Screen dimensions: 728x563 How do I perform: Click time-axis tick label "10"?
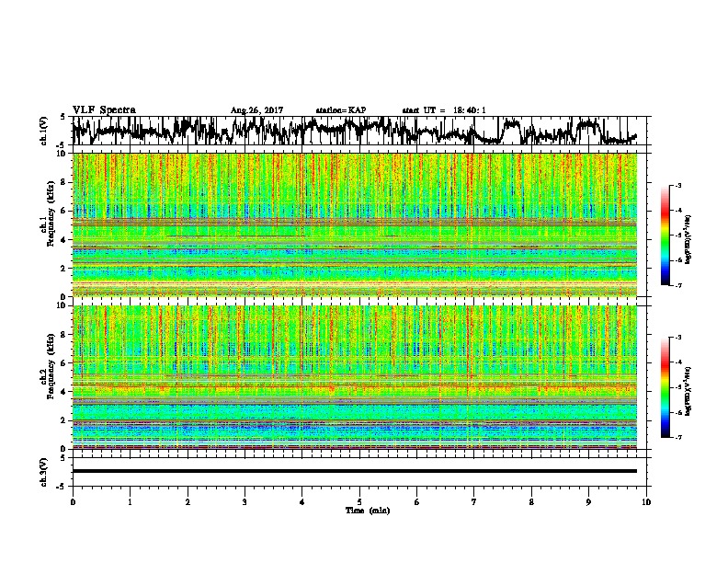646,502
